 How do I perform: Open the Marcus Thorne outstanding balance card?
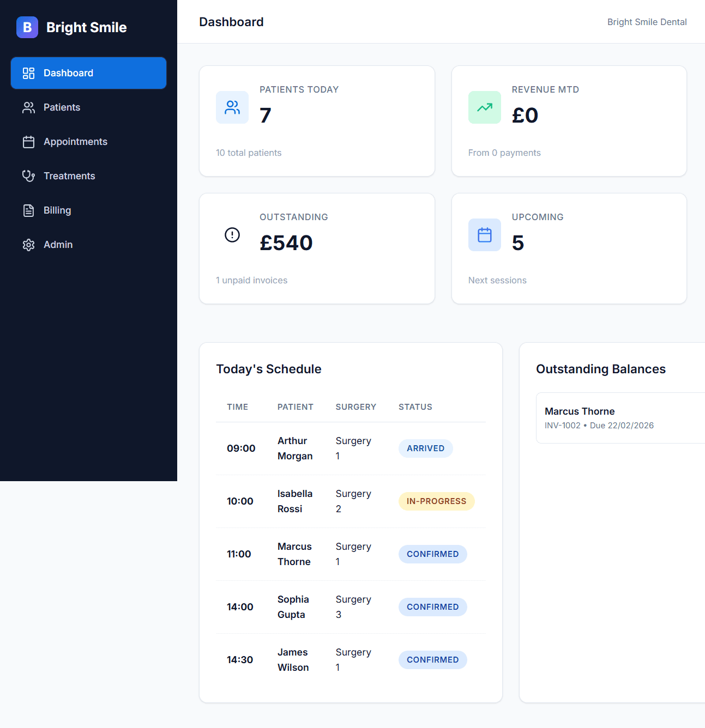[x=620, y=418]
